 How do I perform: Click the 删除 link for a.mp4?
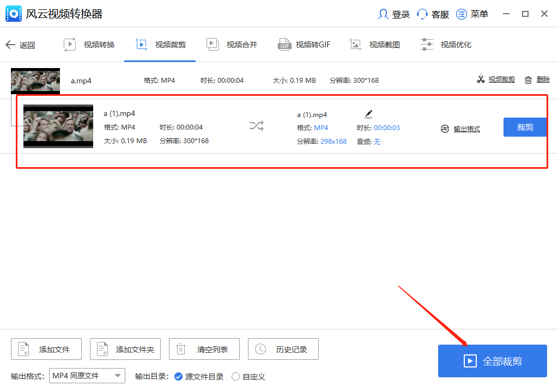(543, 79)
